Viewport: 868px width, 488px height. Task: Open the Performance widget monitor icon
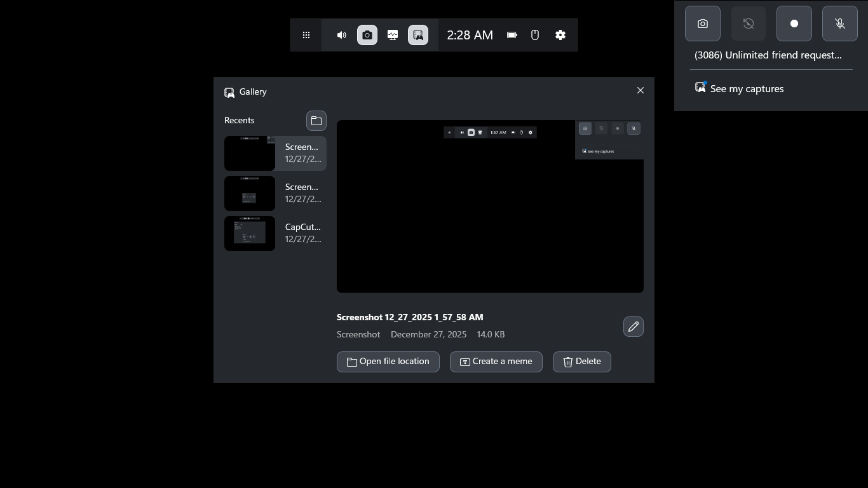click(x=393, y=35)
